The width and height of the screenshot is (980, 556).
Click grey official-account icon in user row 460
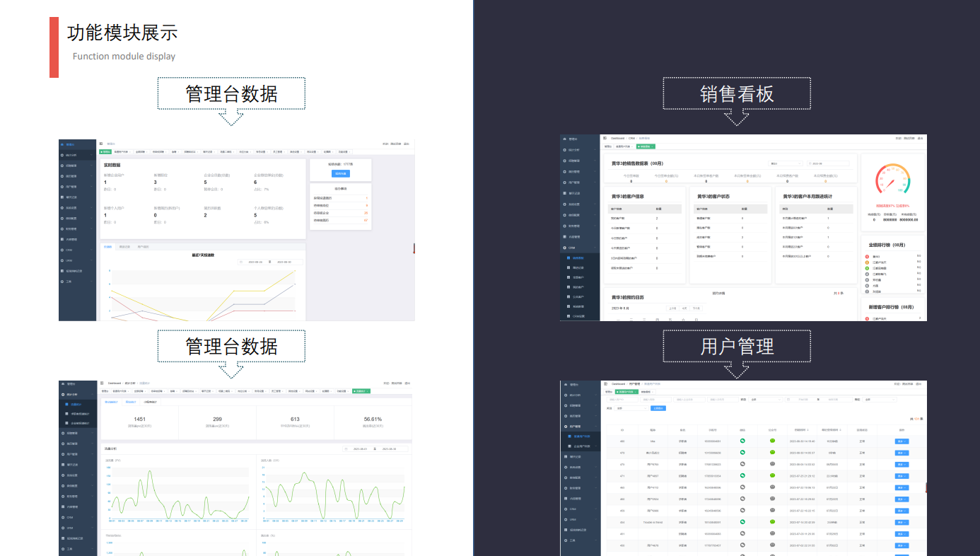pos(772,499)
